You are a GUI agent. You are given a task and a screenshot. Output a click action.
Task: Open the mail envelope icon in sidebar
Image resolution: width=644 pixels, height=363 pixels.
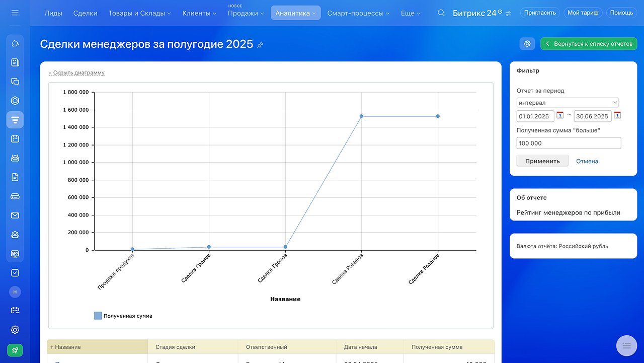(x=15, y=215)
